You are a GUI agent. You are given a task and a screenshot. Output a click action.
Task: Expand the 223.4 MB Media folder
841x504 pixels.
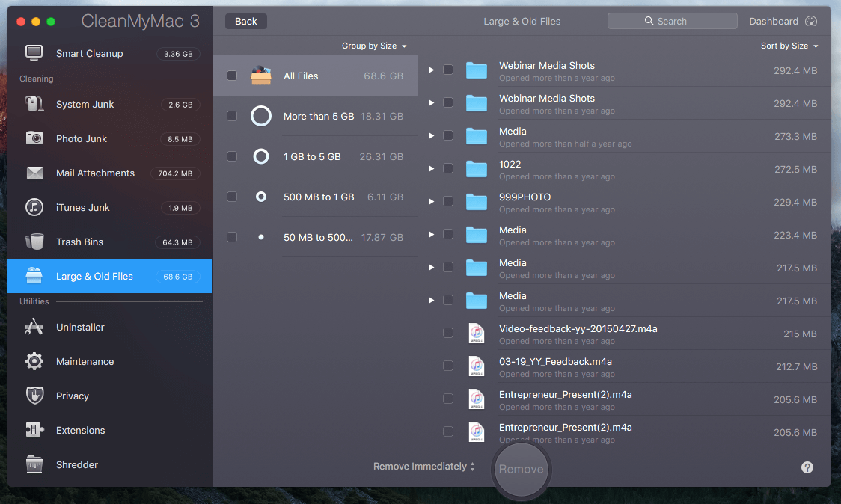pyautogui.click(x=431, y=234)
